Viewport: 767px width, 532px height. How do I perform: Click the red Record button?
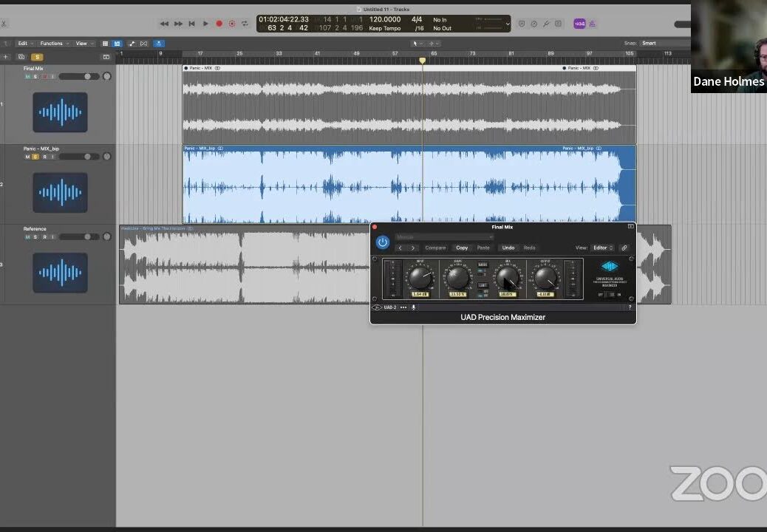click(219, 24)
